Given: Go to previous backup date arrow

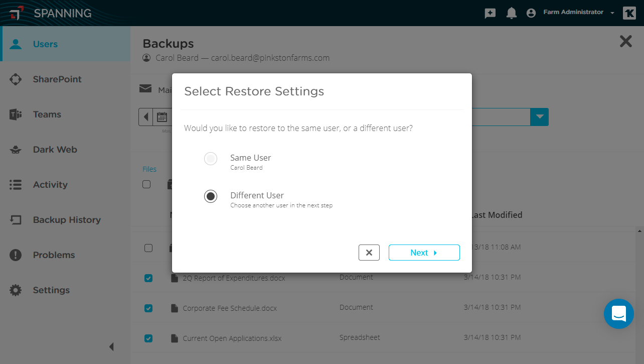Looking at the screenshot, I should click(146, 117).
